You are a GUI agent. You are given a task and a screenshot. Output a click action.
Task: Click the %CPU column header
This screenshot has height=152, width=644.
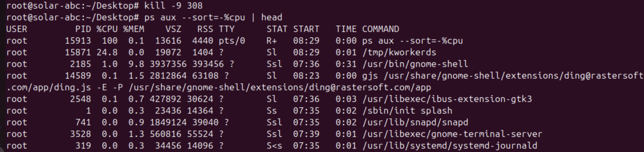pyautogui.click(x=107, y=29)
